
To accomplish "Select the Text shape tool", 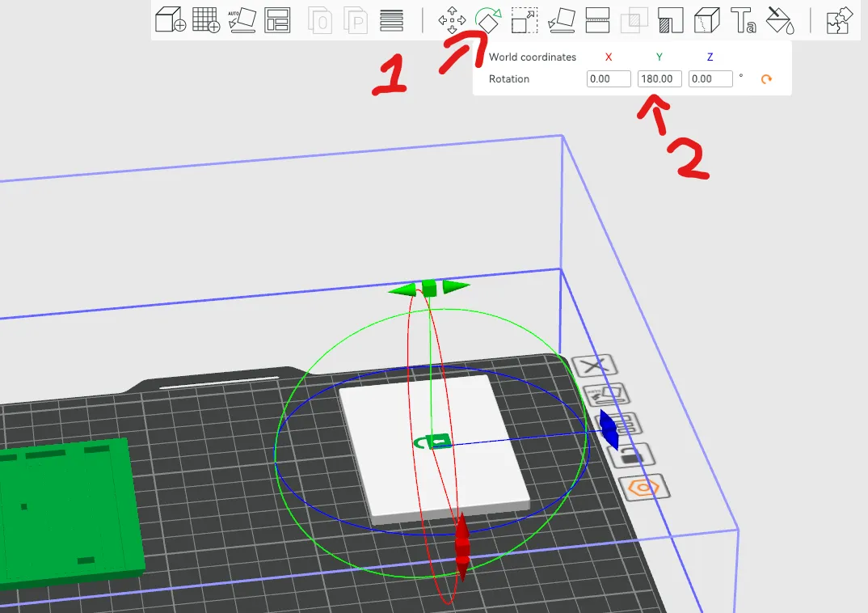I will pos(743,20).
